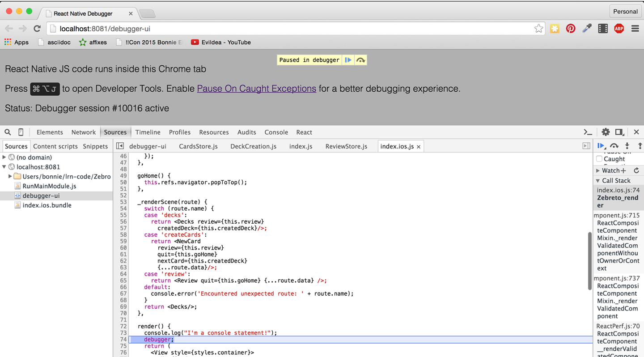The width and height of the screenshot is (644, 357).
Task: Collapse the Call Stack section
Action: click(598, 181)
